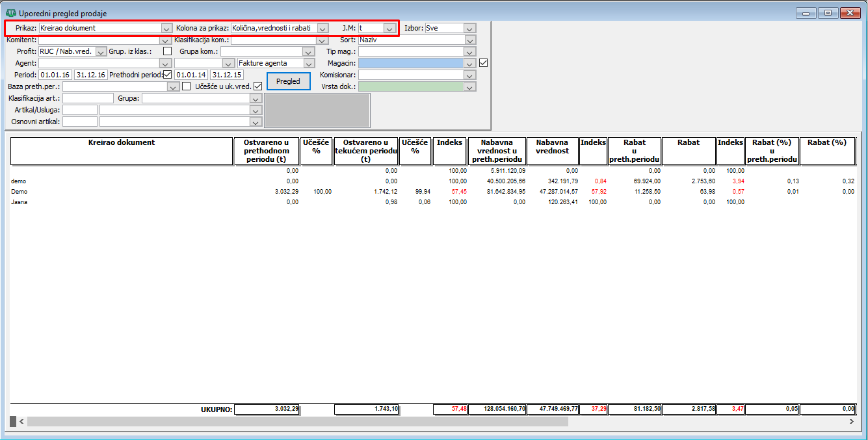Close the Uporedni pregled prodaje window
Screen dimensions: 868x440
coord(848,12)
